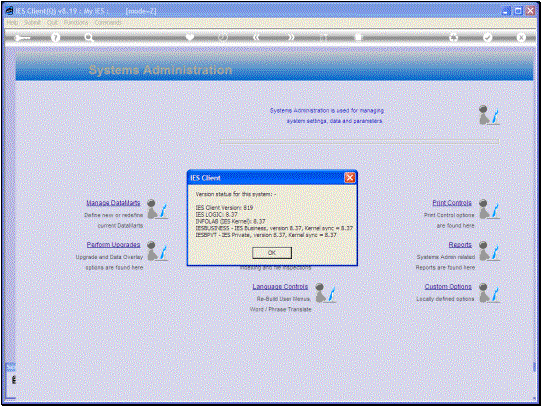541x406 pixels.
Task: Click 'Systems Admin related' description text
Action: click(446, 257)
